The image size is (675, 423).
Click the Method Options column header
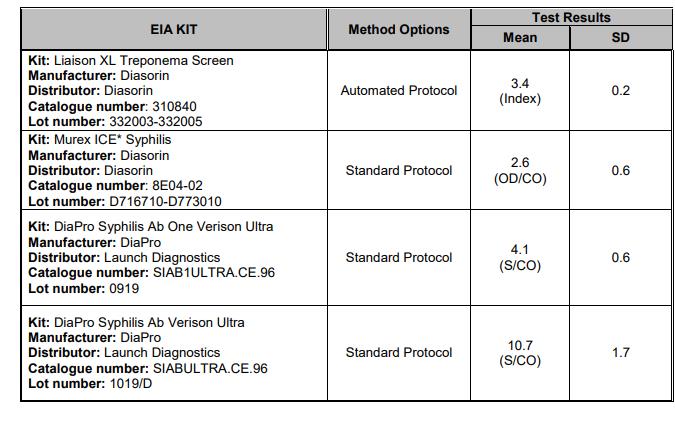pyautogui.click(x=398, y=30)
